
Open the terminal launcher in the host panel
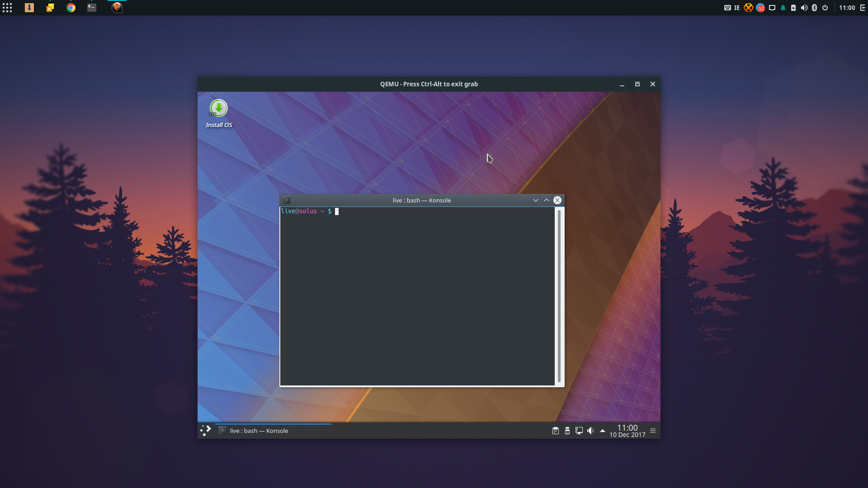click(92, 8)
